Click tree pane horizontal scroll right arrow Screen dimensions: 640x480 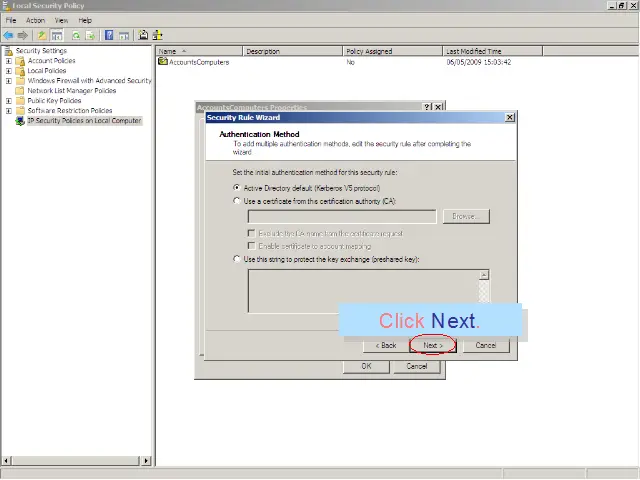(146, 461)
